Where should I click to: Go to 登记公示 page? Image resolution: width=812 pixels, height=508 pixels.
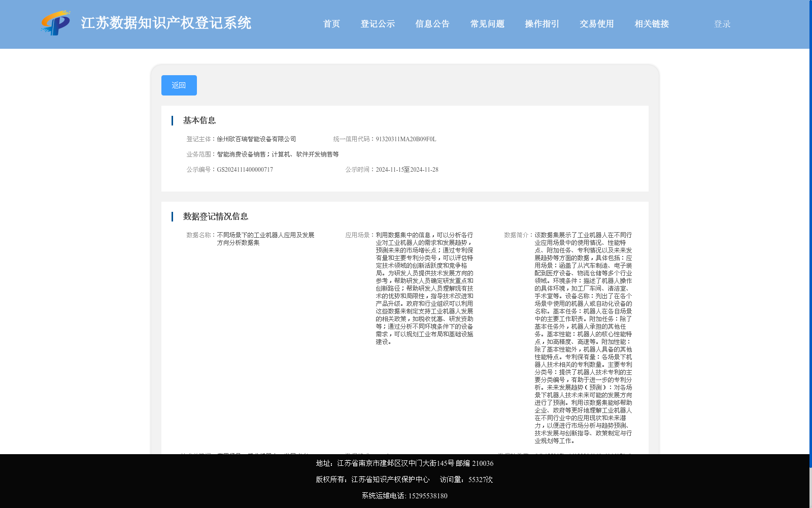click(x=378, y=24)
